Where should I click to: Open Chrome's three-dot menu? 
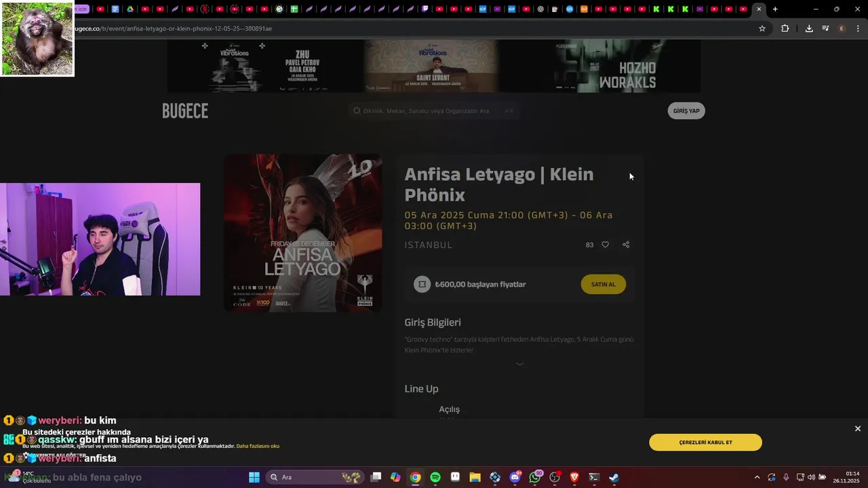click(858, 28)
